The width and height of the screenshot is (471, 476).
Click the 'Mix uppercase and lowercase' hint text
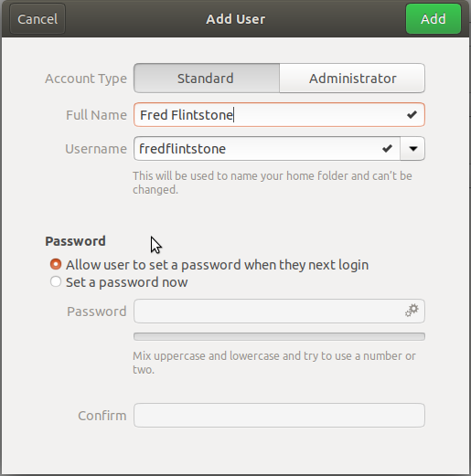(x=274, y=363)
